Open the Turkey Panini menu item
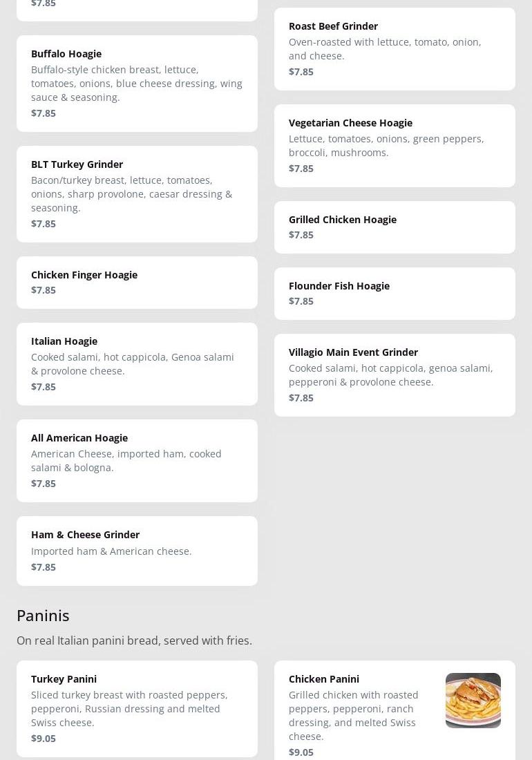 137,708
